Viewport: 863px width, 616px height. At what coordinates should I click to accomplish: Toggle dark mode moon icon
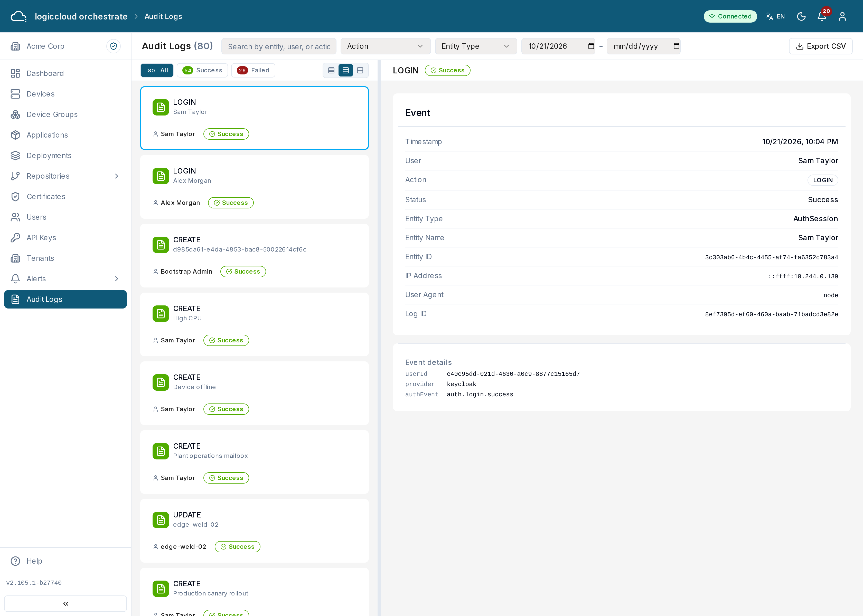(x=801, y=16)
